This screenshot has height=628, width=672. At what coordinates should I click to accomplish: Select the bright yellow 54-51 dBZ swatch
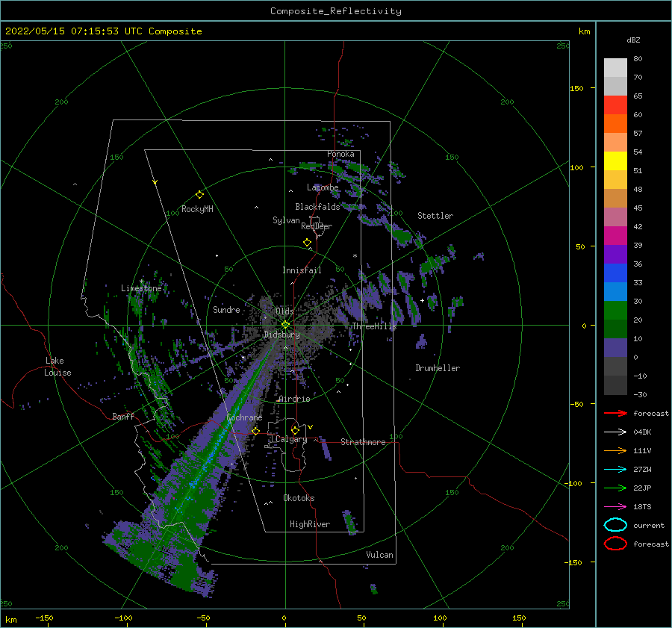pyautogui.click(x=615, y=161)
